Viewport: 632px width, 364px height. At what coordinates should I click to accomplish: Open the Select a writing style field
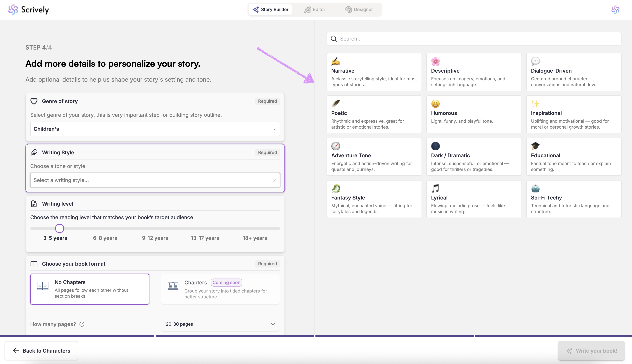point(150,180)
